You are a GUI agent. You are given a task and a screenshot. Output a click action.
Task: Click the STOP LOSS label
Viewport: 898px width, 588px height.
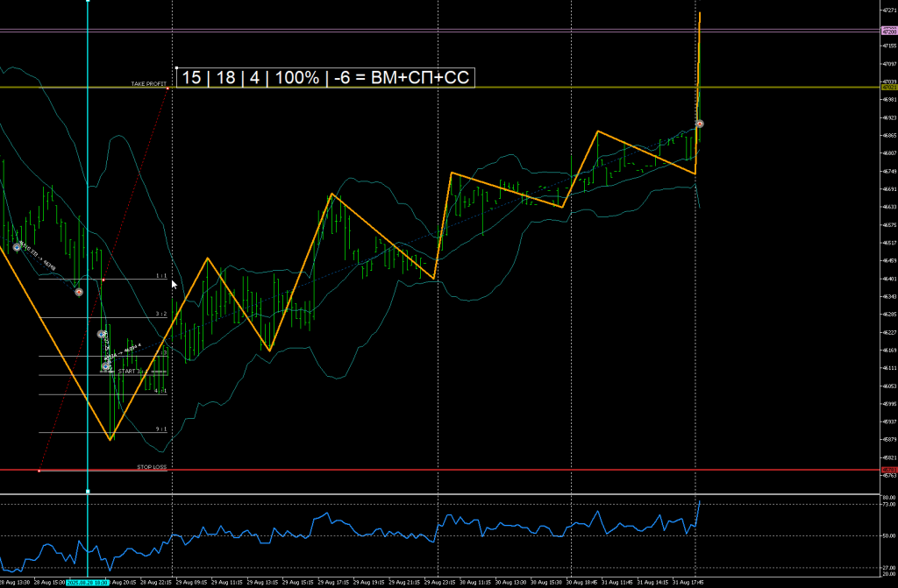[x=151, y=467]
